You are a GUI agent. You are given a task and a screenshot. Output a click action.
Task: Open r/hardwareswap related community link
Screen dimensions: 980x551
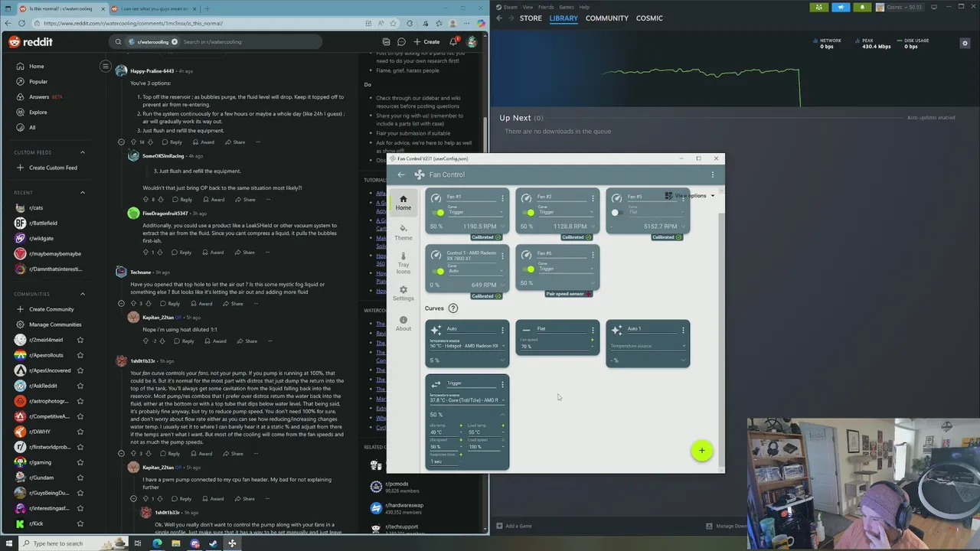pos(403,507)
